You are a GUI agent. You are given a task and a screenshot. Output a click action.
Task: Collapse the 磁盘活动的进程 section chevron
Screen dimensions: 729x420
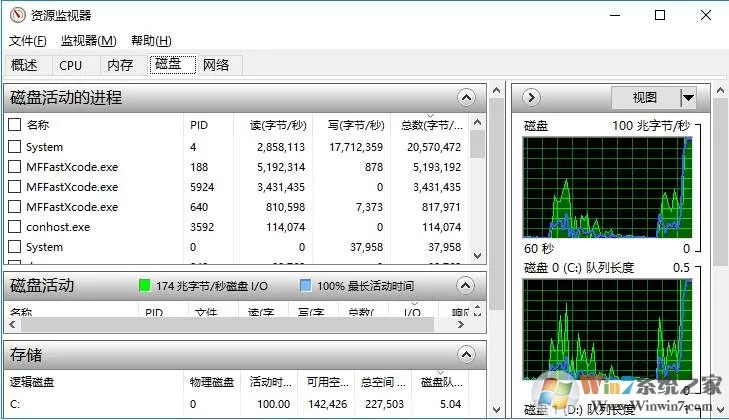[x=466, y=98]
